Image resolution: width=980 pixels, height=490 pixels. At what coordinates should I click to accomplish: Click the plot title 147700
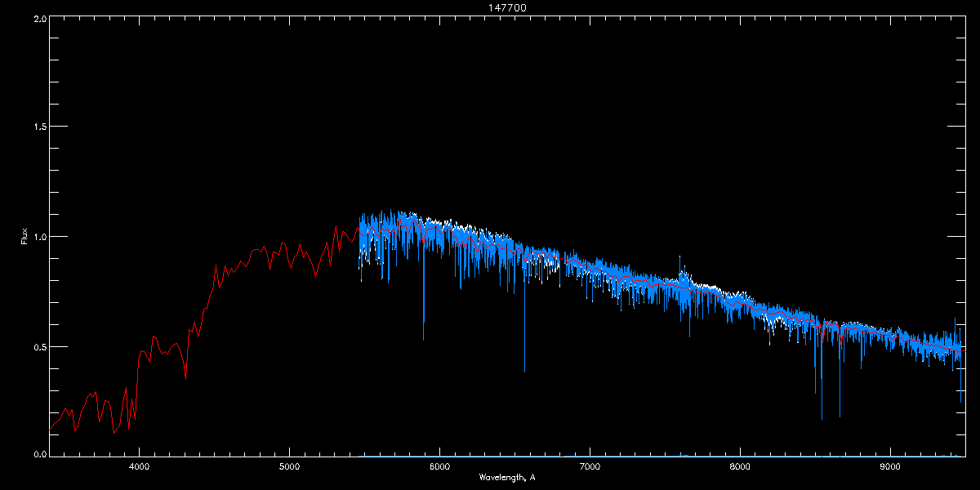507,7
